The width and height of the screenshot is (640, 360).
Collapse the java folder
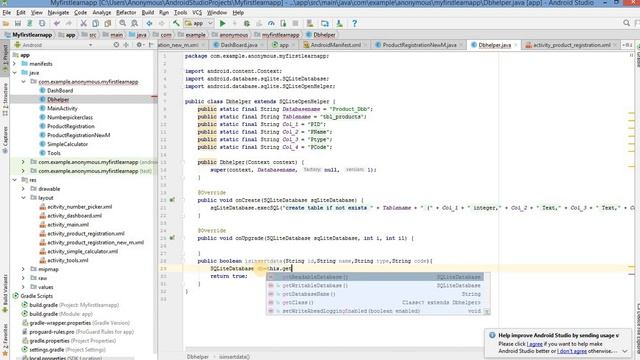coord(15,73)
